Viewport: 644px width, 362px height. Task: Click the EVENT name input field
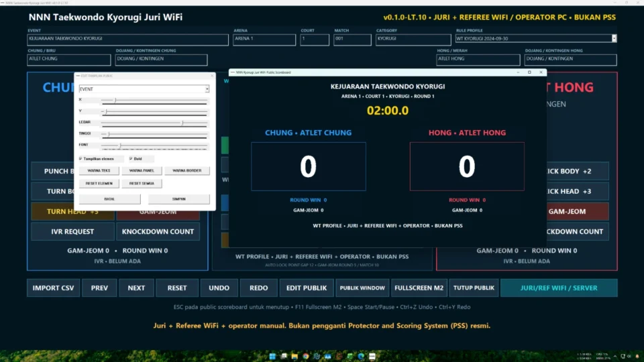[127, 39]
